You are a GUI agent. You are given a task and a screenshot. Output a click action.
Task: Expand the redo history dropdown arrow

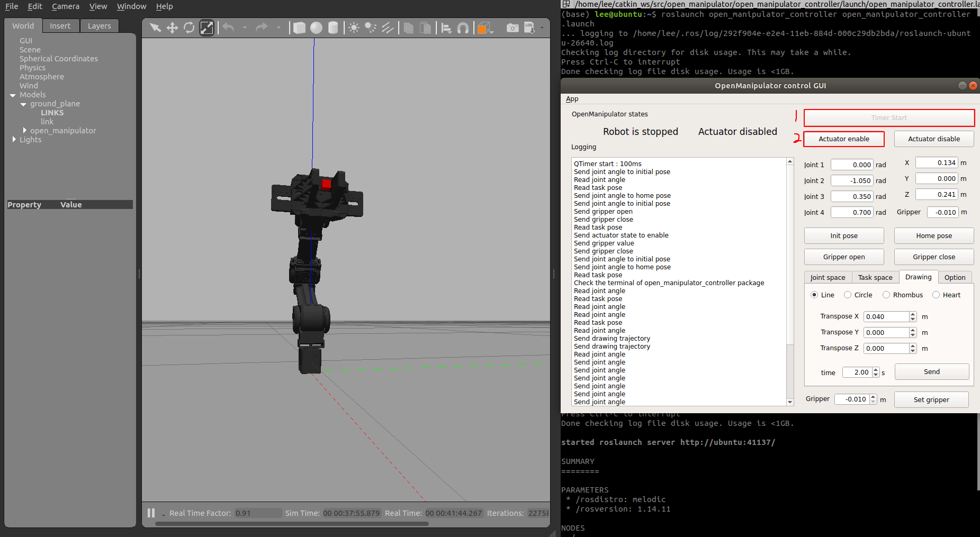[x=278, y=28]
